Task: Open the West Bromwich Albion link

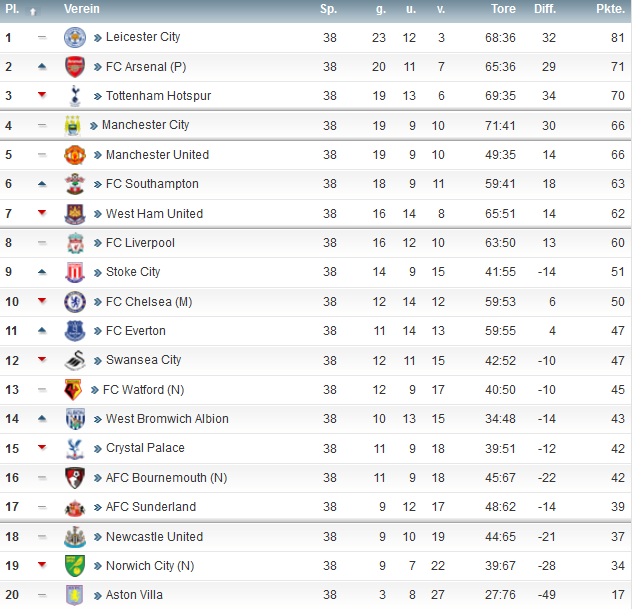Action: (x=167, y=419)
